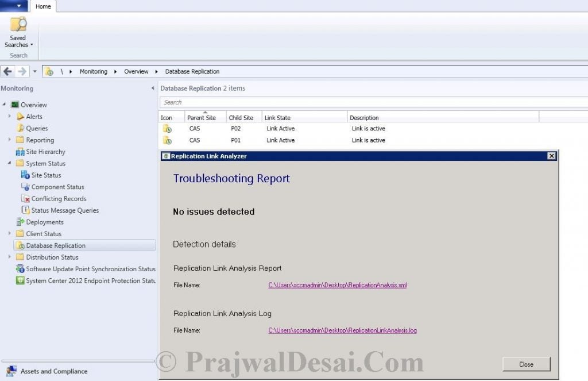
Task: Open the Assets and Compliance workspace
Action: coord(54,371)
